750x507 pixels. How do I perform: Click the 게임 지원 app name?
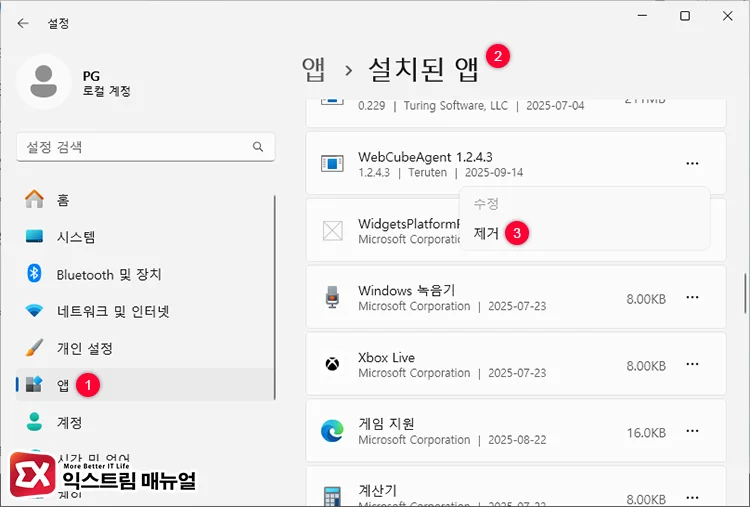[386, 424]
